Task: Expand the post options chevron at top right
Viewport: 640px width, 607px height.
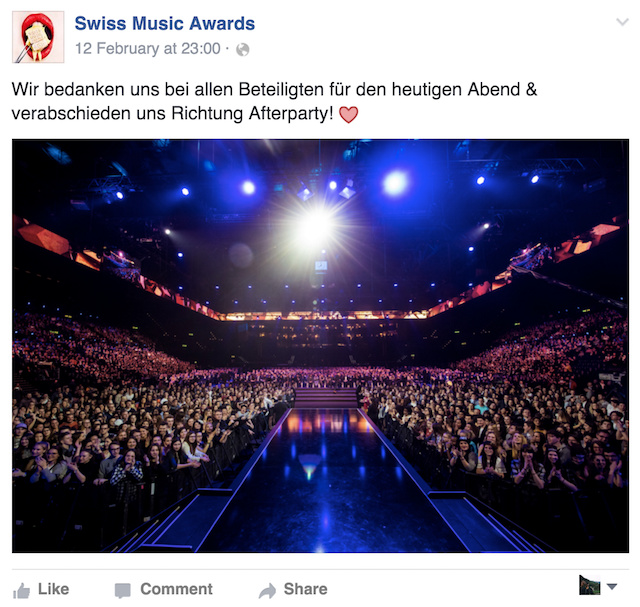Action: point(622,22)
